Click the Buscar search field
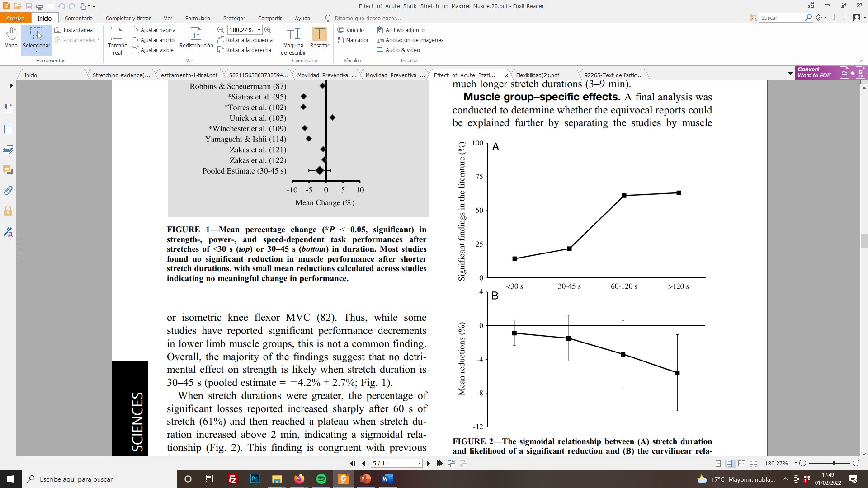Viewport: 868px width, 488px height. tap(782, 18)
